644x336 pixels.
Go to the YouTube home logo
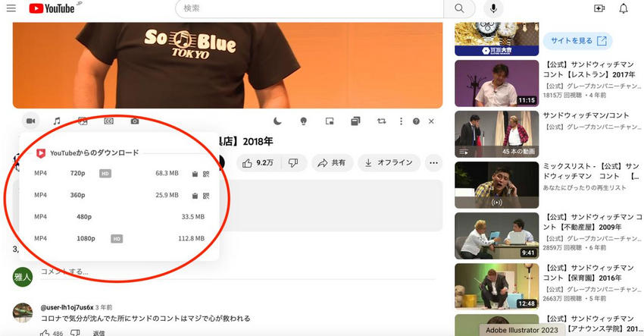pos(52,8)
